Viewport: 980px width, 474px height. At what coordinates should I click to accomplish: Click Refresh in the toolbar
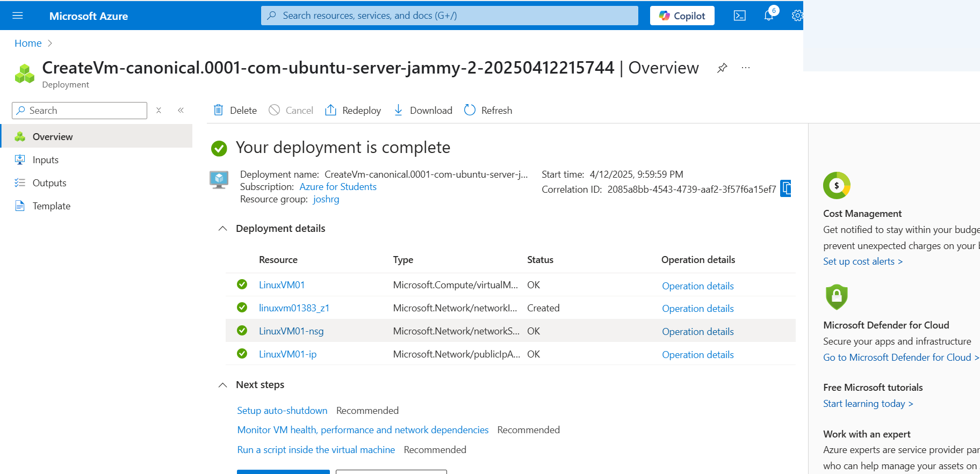(x=488, y=110)
